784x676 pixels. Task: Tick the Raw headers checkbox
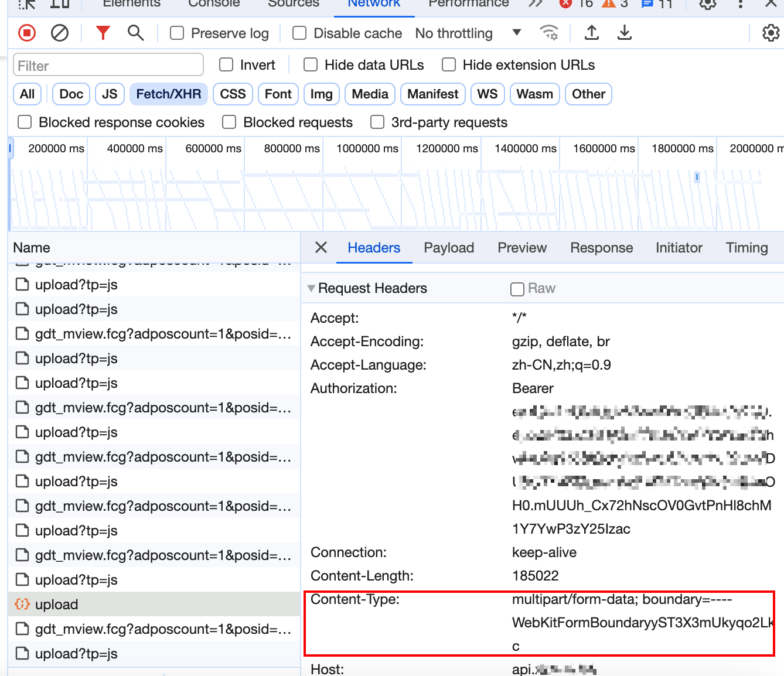pos(517,289)
